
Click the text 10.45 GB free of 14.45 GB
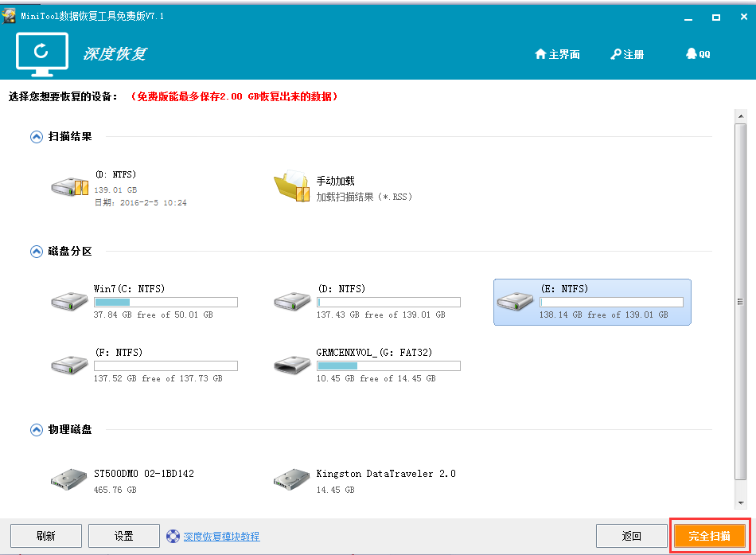coord(376,378)
